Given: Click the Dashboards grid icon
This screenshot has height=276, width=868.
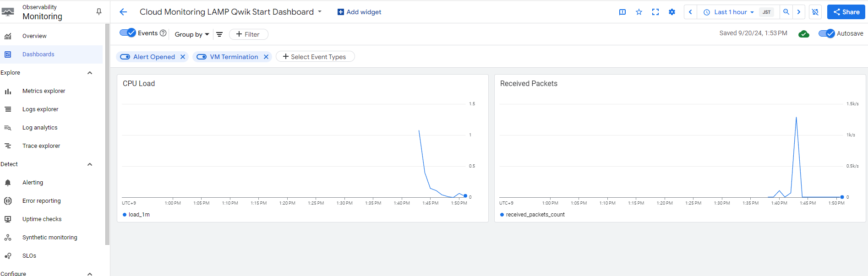Looking at the screenshot, I should 8,54.
